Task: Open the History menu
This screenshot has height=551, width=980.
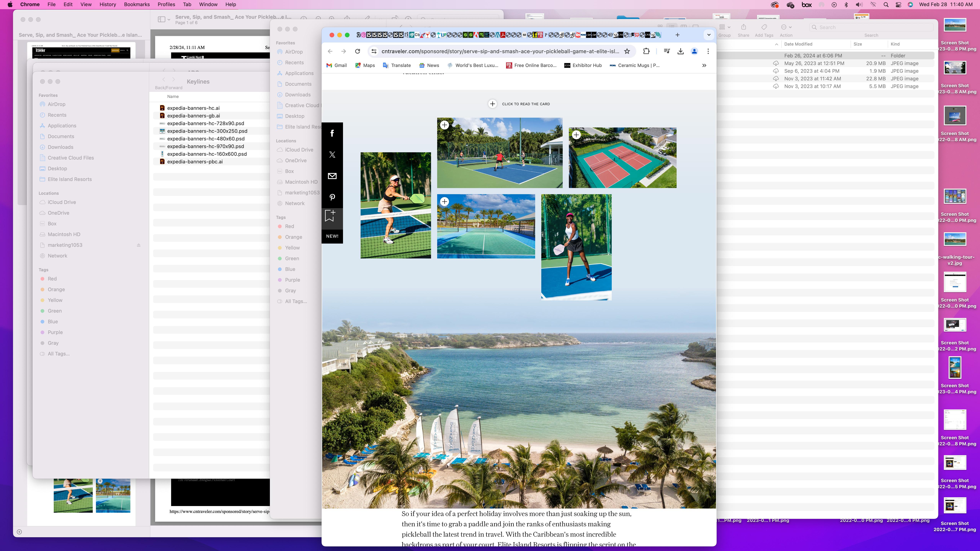Action: [x=108, y=5]
